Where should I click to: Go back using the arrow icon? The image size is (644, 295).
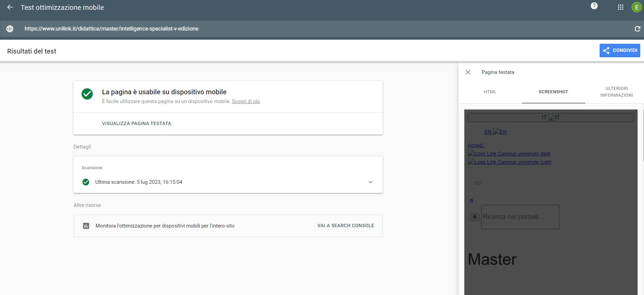click(10, 7)
